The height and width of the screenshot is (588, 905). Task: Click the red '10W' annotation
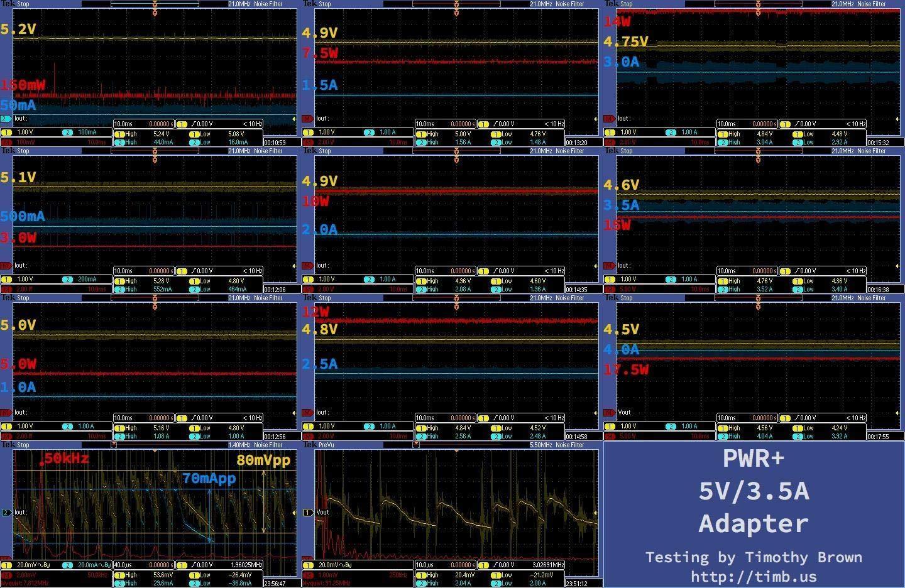tap(315, 201)
